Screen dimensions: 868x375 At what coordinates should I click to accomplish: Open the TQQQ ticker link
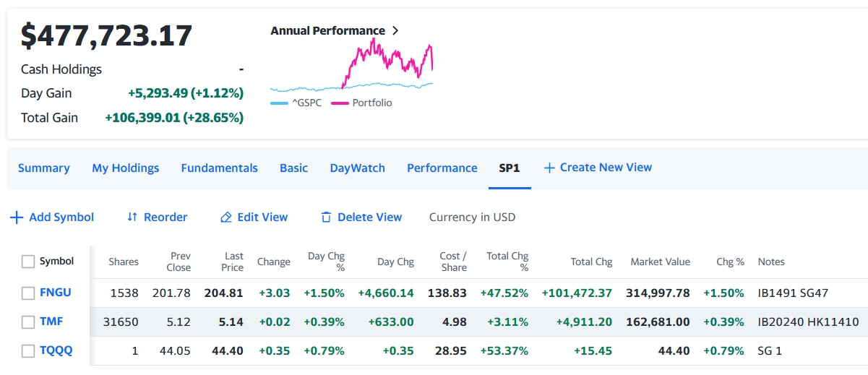[x=56, y=350]
